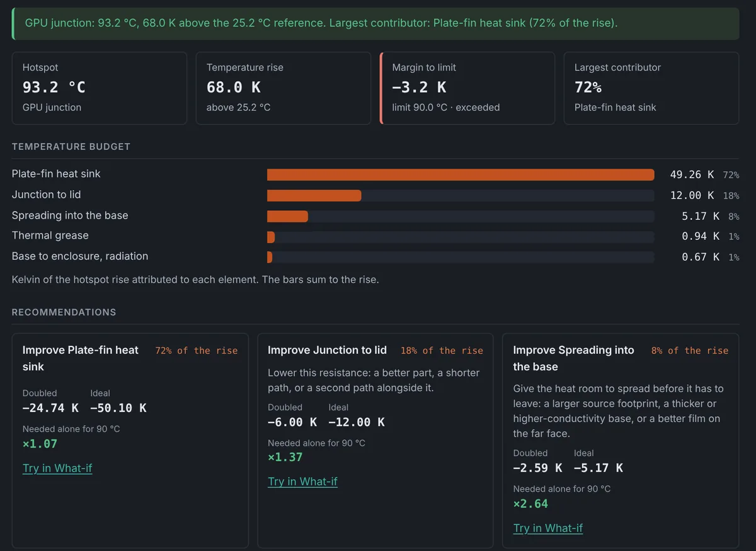Click the green GPU junction summary banner
Image resolution: width=756 pixels, height=551 pixels.
375,23
